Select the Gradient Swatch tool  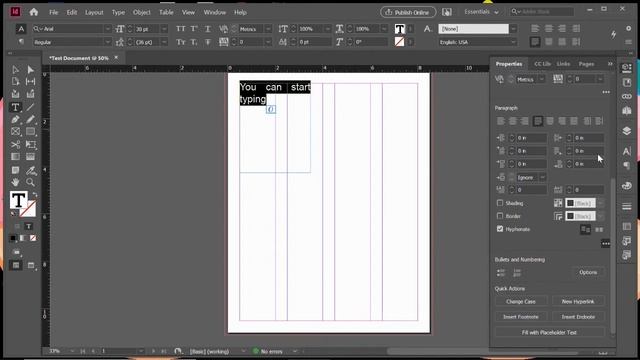click(16, 157)
